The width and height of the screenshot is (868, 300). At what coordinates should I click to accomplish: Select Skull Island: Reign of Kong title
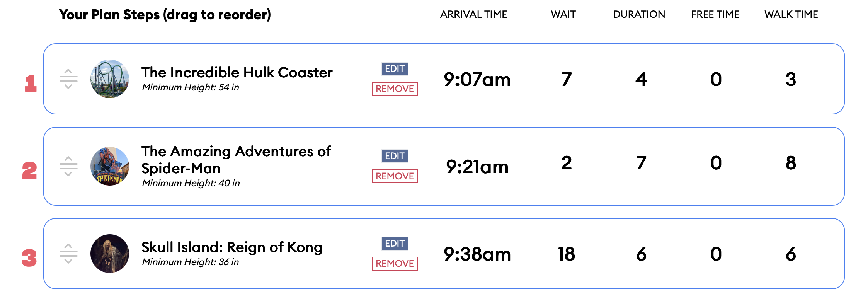[x=232, y=247]
